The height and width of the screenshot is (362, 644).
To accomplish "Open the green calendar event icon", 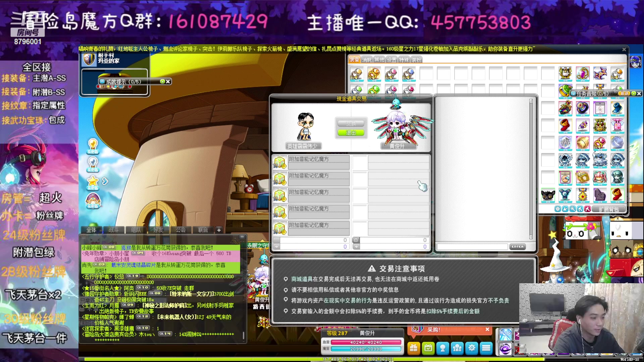I will tap(428, 348).
